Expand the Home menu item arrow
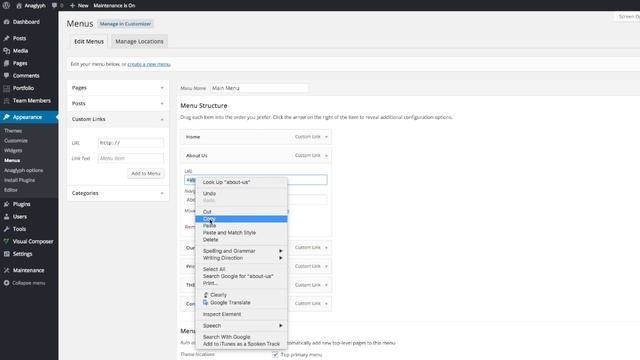The height and width of the screenshot is (360, 640). pyautogui.click(x=326, y=137)
